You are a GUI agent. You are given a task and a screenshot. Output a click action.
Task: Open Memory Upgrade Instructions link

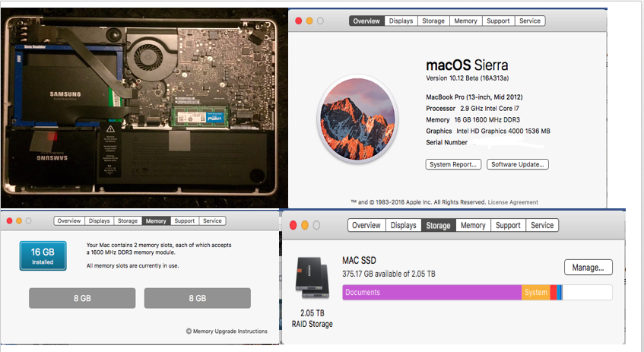tap(230, 331)
